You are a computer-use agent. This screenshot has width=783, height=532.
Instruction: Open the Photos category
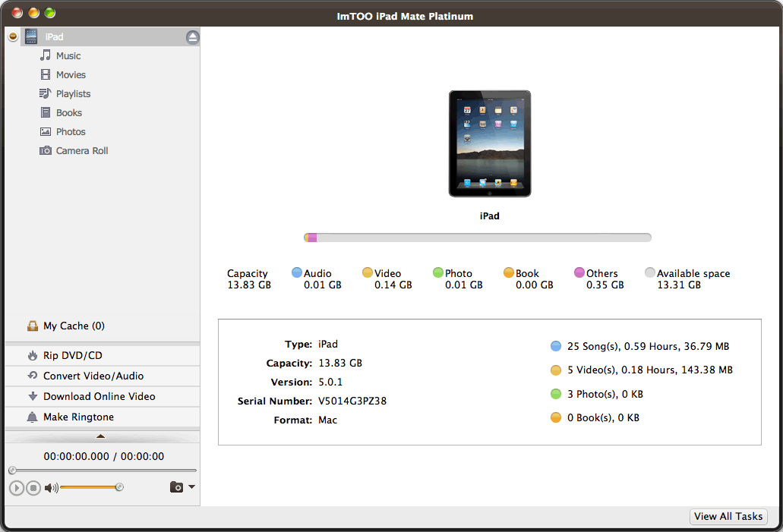tap(71, 132)
